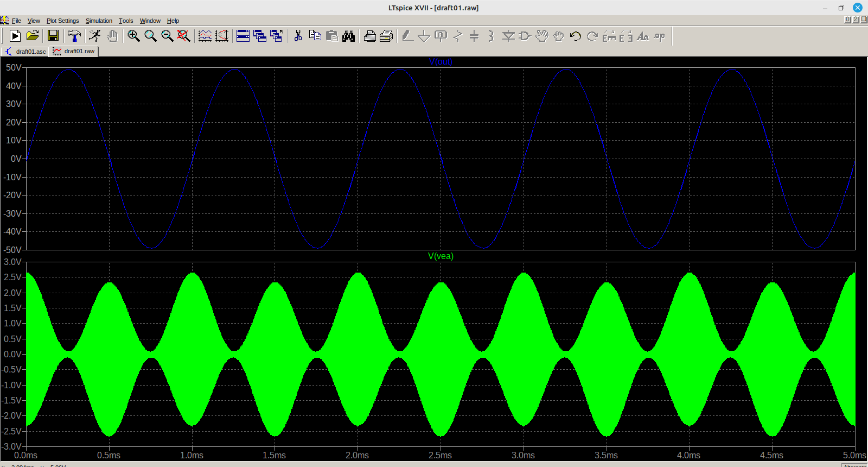Open the Plot Settings menu
This screenshot has width=868, height=467.
point(62,21)
